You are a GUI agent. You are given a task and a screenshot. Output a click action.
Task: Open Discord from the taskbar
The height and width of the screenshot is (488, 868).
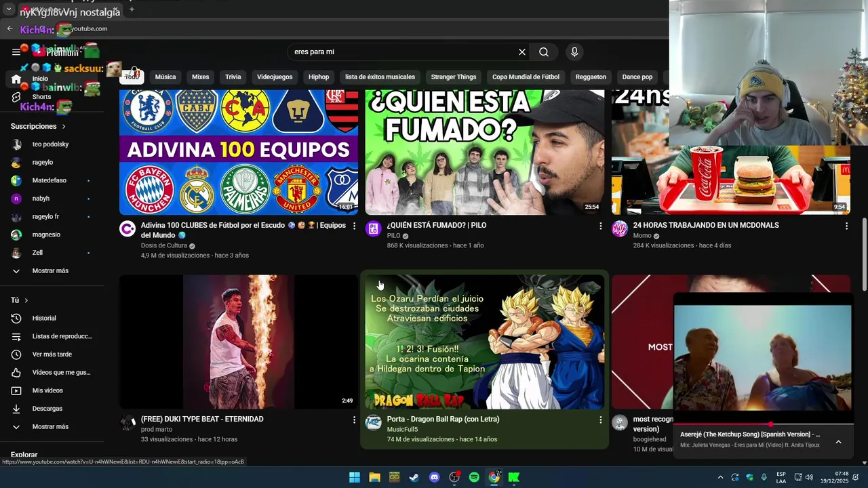click(435, 477)
